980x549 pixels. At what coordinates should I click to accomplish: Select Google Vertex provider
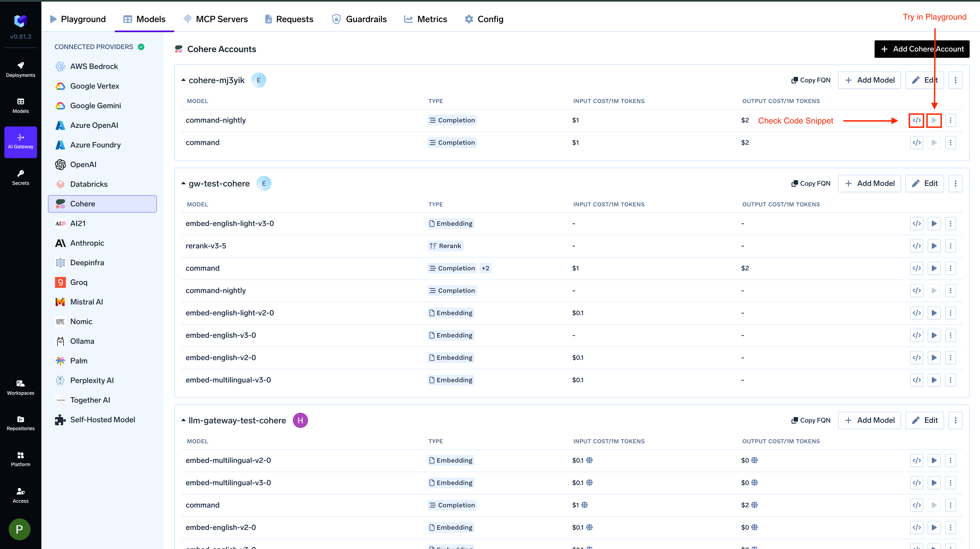point(102,86)
